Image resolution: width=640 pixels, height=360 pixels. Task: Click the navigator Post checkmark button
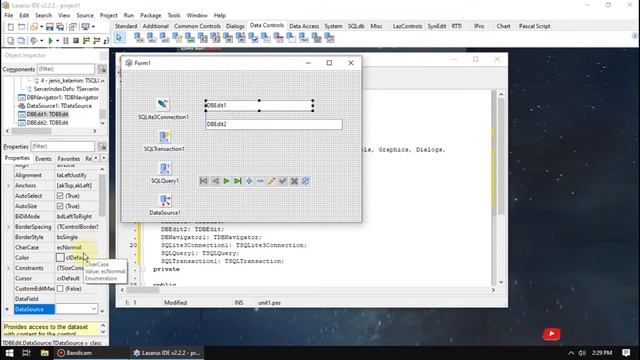pyautogui.click(x=282, y=181)
